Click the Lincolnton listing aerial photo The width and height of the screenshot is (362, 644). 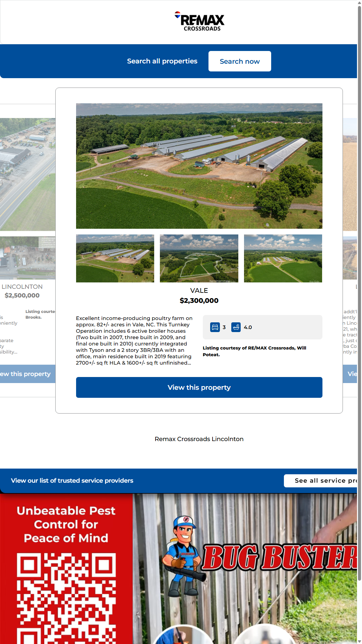pyautogui.click(x=27, y=174)
